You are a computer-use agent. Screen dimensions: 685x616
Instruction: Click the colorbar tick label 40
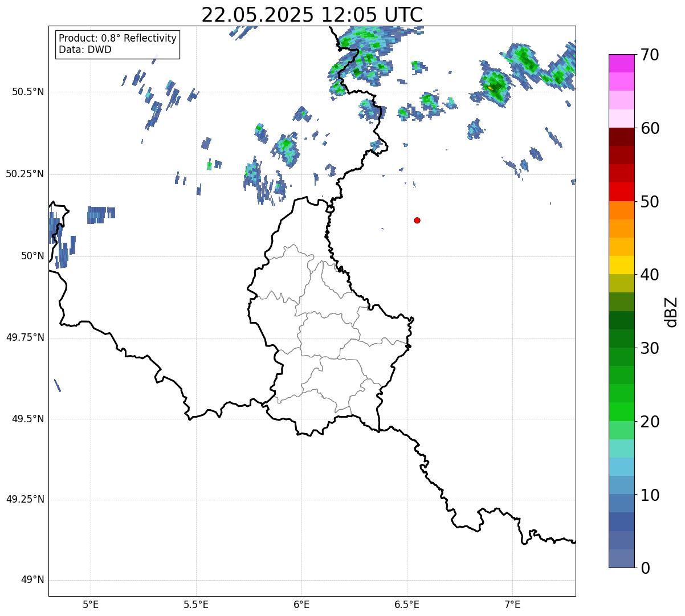tap(650, 275)
